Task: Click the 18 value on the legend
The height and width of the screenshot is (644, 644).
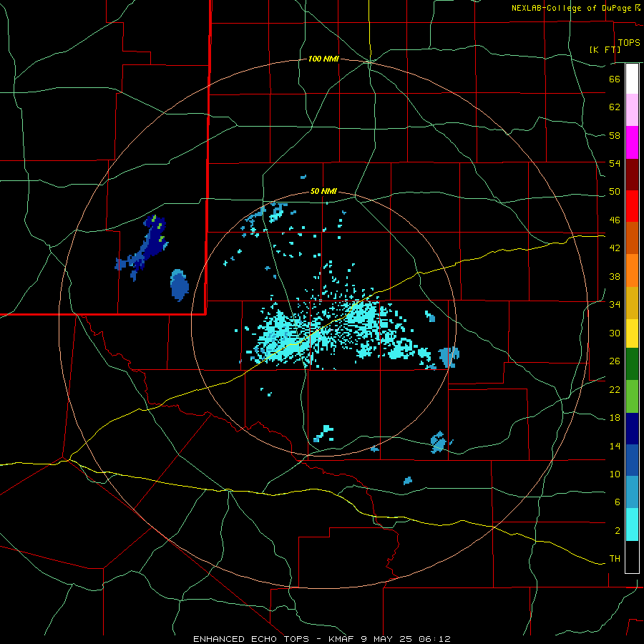Action: (x=615, y=418)
